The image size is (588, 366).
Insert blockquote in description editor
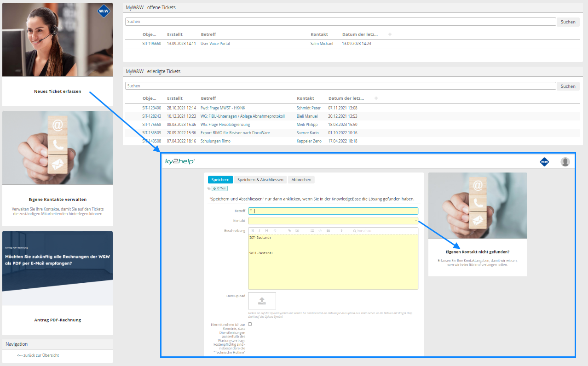point(328,231)
